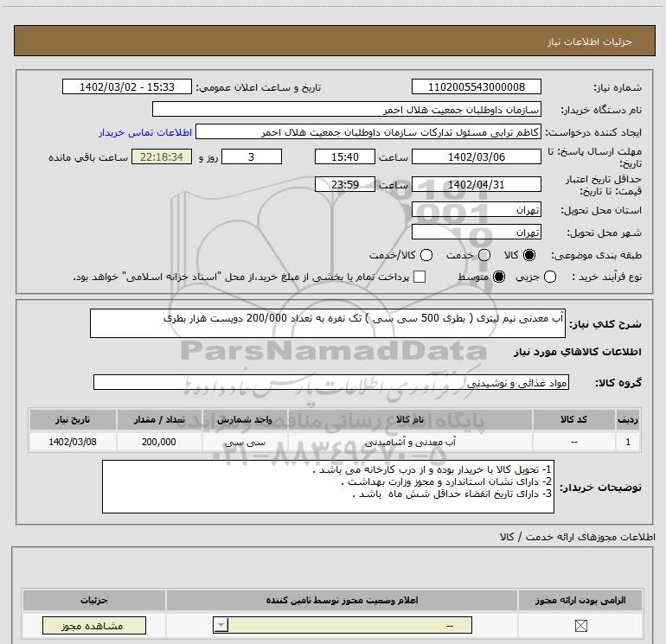Screen dimensions: 666x644
Task: Toggle the اسناد خزانه اسلامی payment checkbox
Action: pos(419,277)
